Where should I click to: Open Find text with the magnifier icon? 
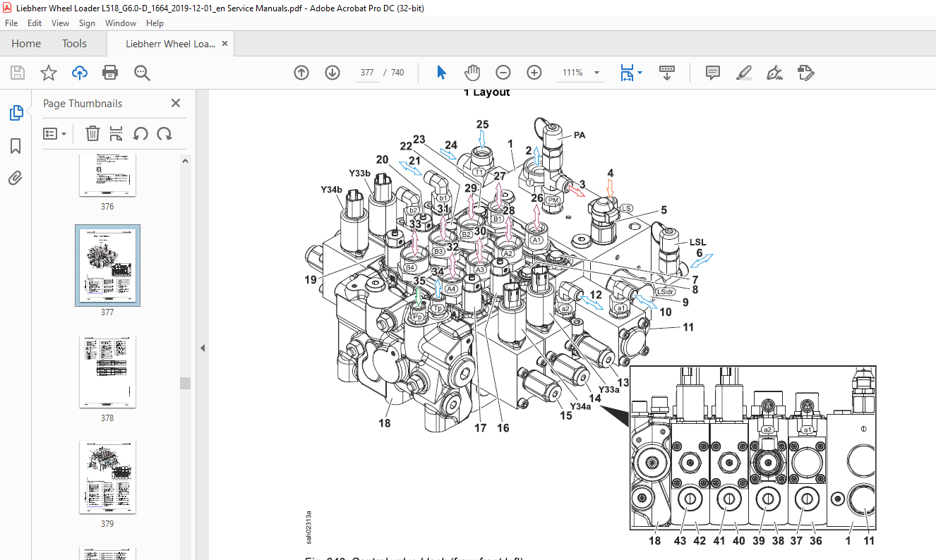point(142,73)
